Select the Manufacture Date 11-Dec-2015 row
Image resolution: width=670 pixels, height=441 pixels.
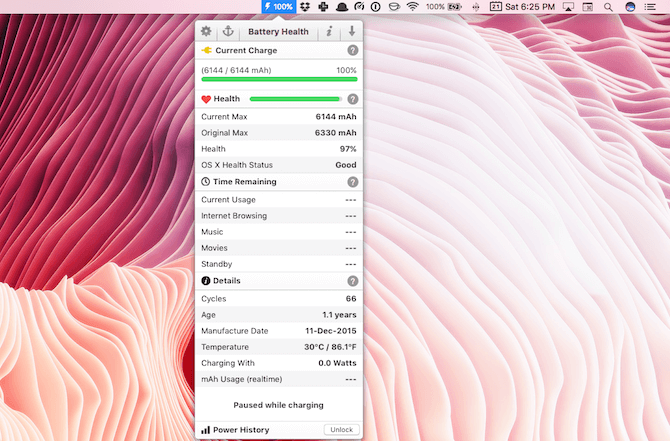tap(279, 331)
